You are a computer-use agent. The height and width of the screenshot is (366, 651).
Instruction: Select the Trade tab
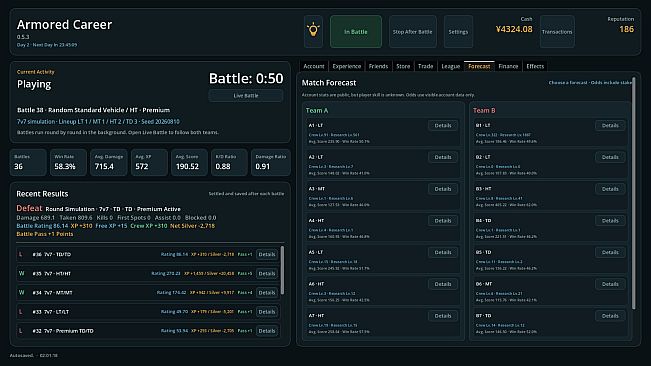click(x=425, y=66)
